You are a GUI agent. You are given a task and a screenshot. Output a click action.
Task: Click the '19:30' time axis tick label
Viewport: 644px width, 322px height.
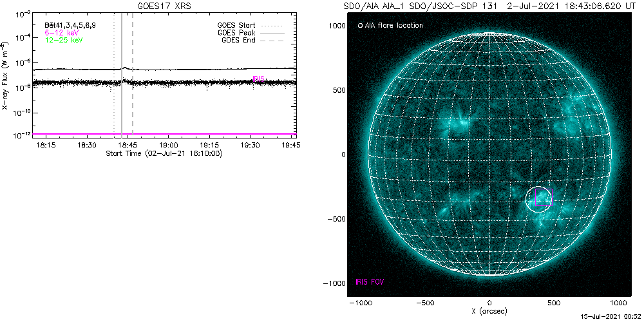[249, 146]
